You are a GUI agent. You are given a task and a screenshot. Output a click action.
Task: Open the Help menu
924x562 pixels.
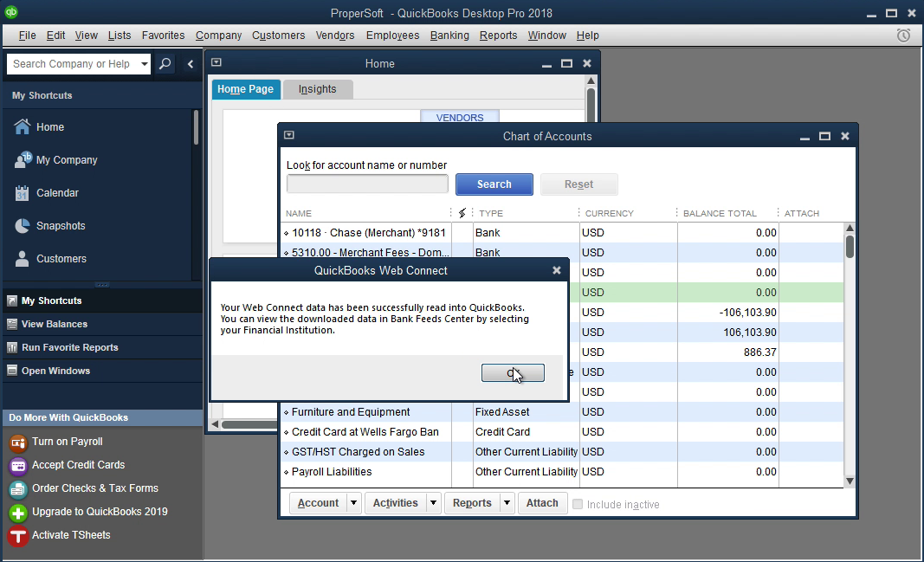tap(587, 36)
